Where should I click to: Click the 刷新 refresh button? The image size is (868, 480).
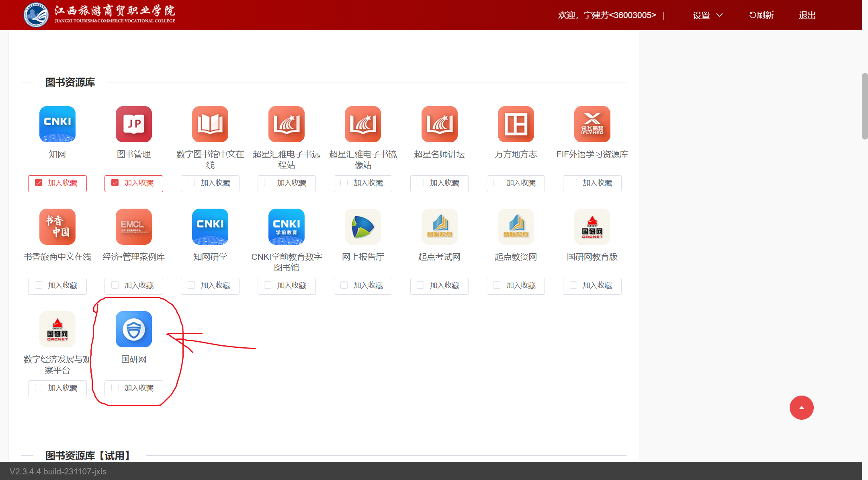[761, 15]
